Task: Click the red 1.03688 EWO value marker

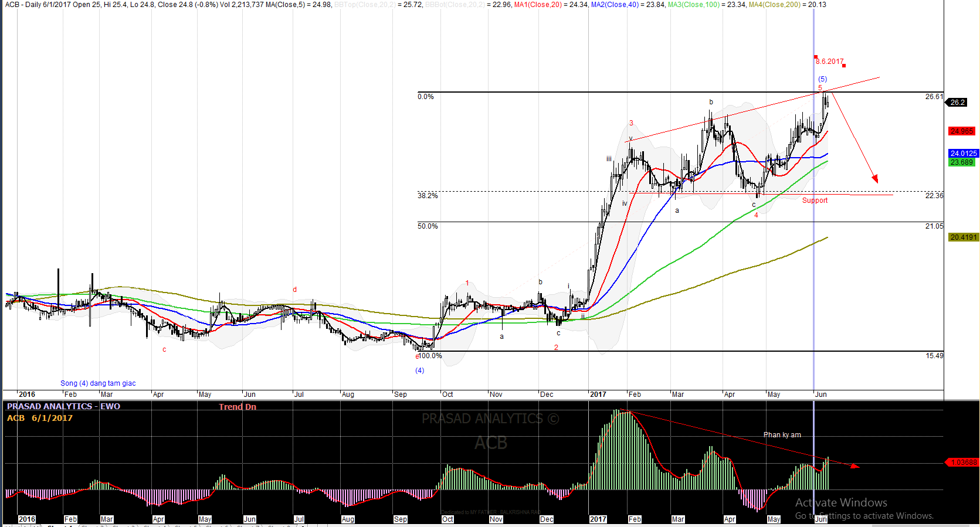Action: [x=963, y=463]
